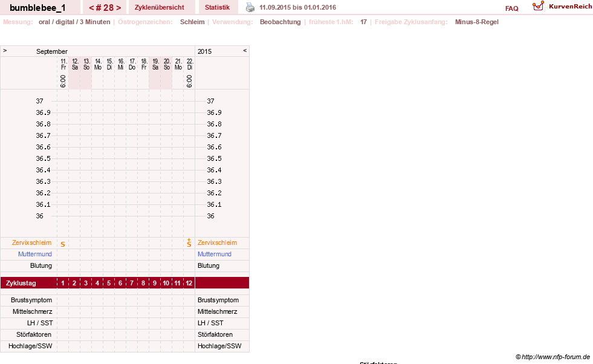593x364 pixels.
Task: Click date range 11.09.2015 bis 01.01.2016
Action: 297,7
